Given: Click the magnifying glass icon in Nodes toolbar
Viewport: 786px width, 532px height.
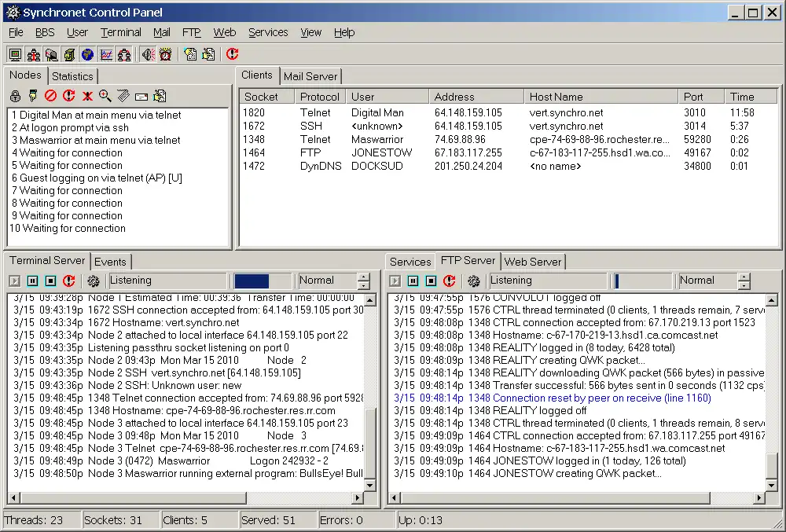Looking at the screenshot, I should 105,96.
